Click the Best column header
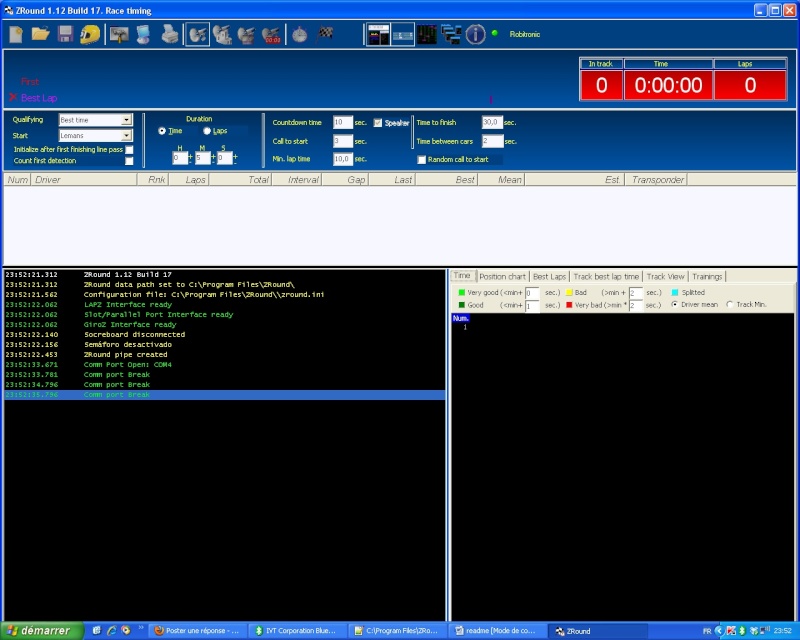 [x=447, y=180]
